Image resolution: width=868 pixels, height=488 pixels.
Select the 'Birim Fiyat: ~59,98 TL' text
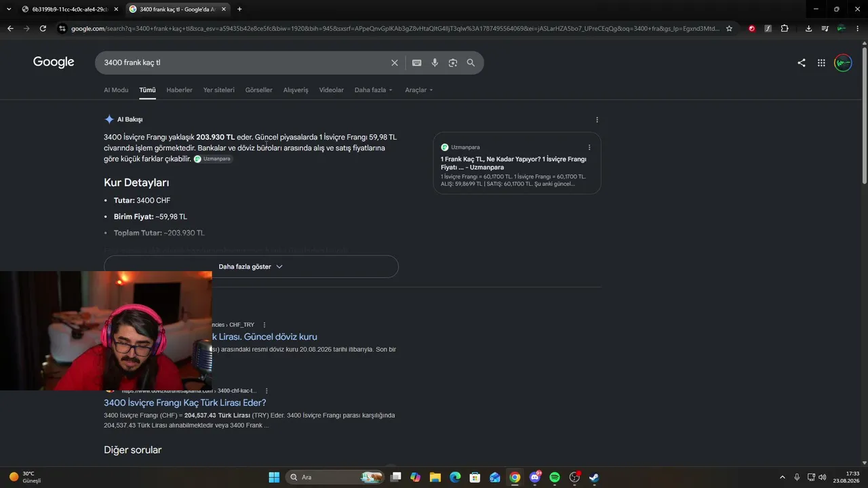(151, 217)
